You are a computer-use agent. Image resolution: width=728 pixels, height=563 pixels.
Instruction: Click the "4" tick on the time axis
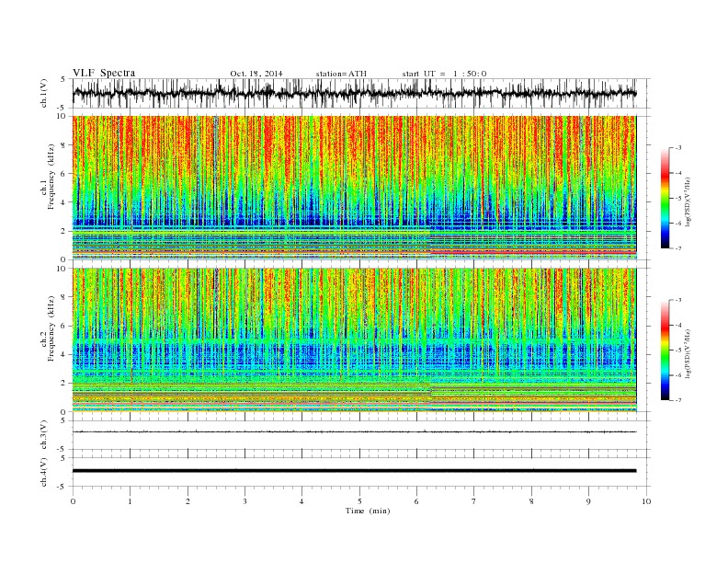click(302, 501)
